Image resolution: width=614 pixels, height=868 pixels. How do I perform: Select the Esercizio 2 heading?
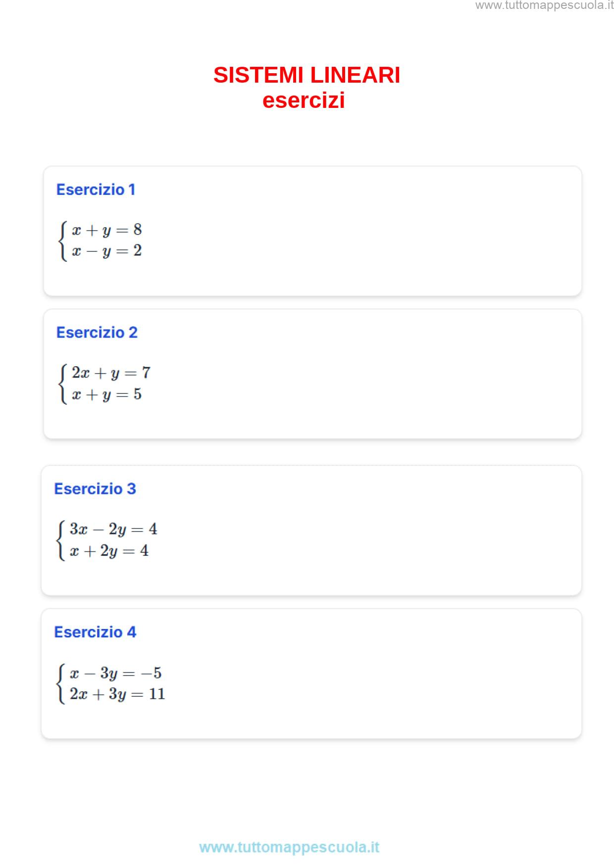click(x=97, y=333)
